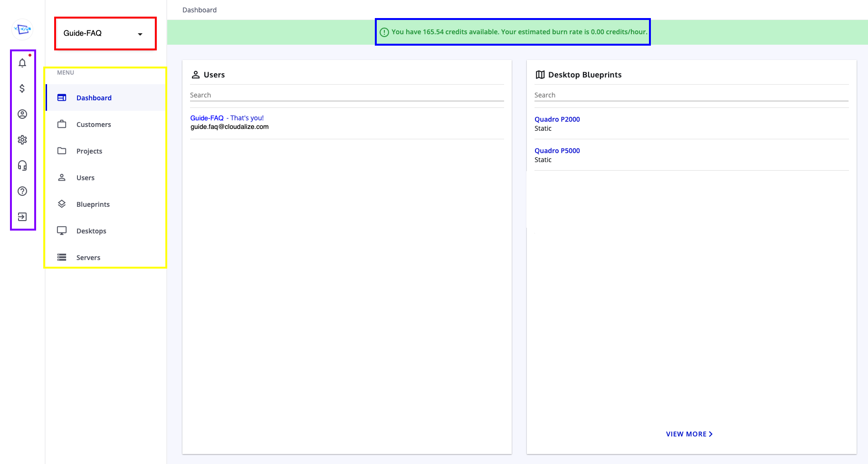The height and width of the screenshot is (464, 868).
Task: Click the logout exit icon
Action: coord(22,217)
